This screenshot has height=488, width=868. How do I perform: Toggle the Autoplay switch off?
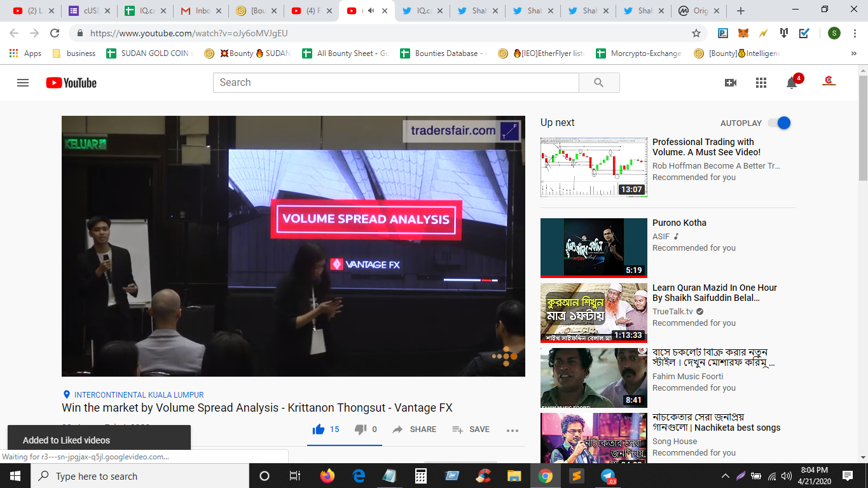pyautogui.click(x=779, y=123)
